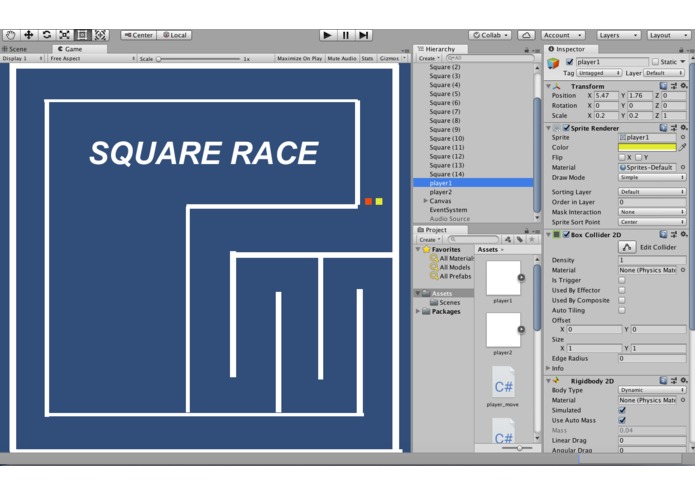The image size is (695, 494).
Task: Pause the game with the Pause button
Action: click(x=345, y=35)
